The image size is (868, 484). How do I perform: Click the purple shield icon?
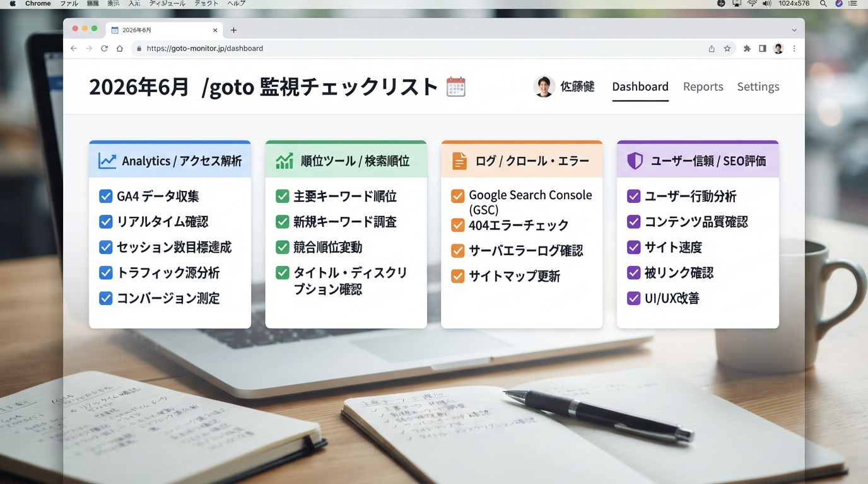click(635, 161)
